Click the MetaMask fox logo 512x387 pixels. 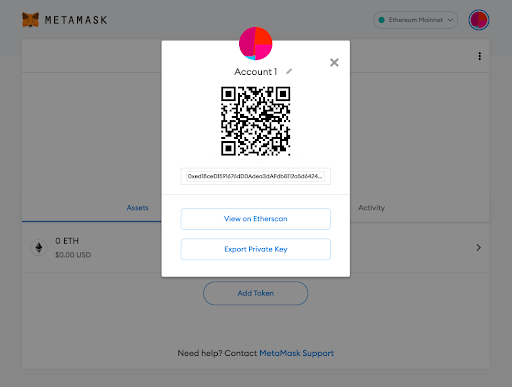(x=30, y=20)
